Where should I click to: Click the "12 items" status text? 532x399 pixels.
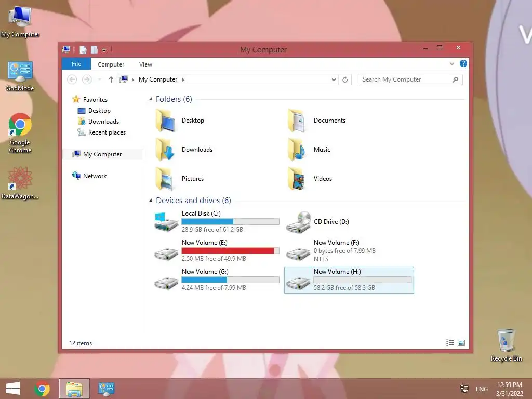[x=81, y=343]
